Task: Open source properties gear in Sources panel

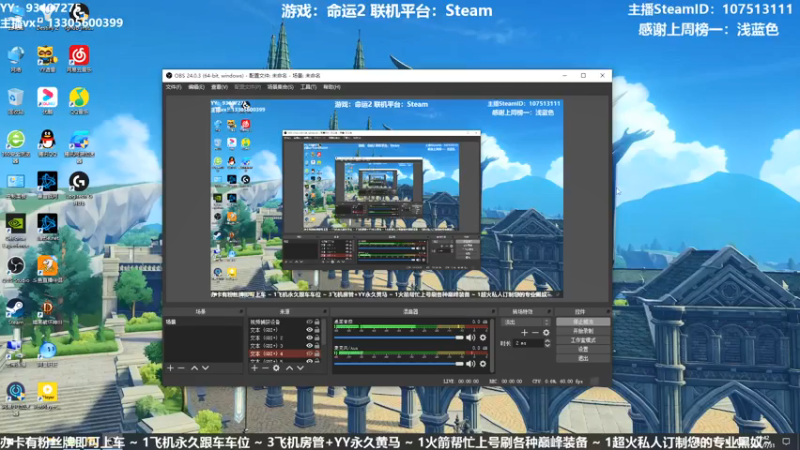Action: [276, 368]
